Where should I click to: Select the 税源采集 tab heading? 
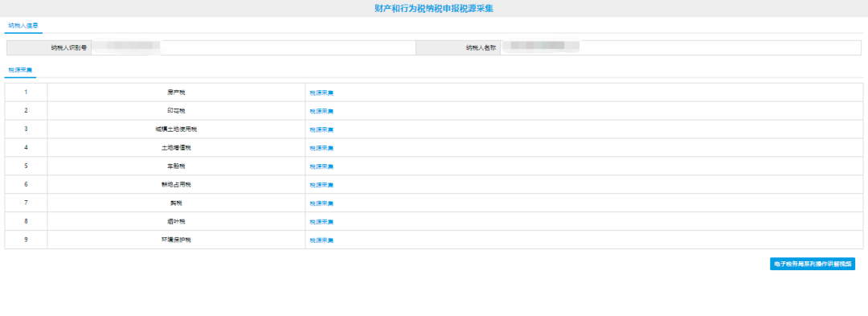click(20, 70)
